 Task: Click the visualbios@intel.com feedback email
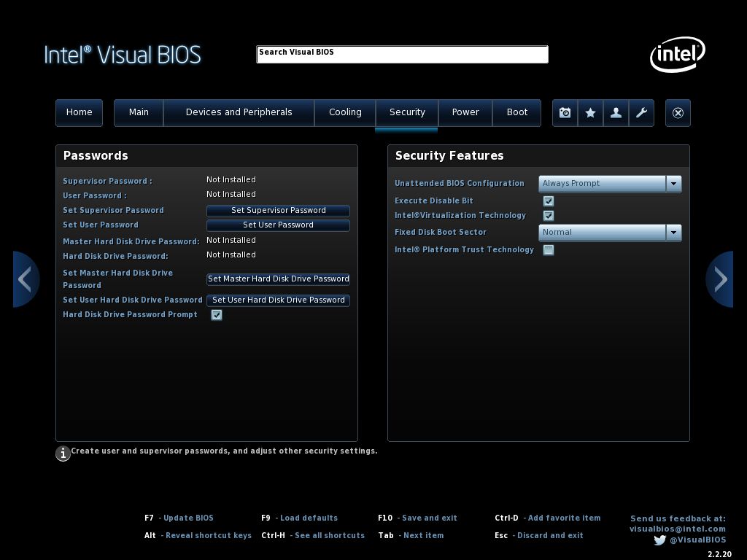(678, 529)
